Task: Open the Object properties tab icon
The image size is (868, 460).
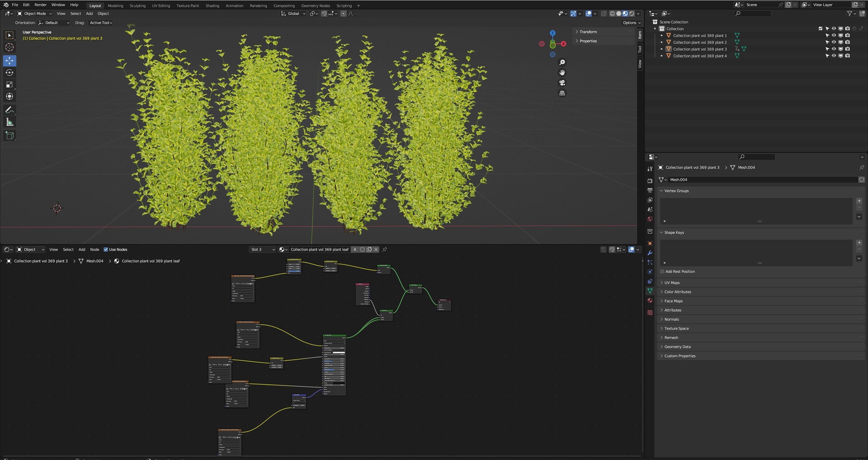Action: 650,243
